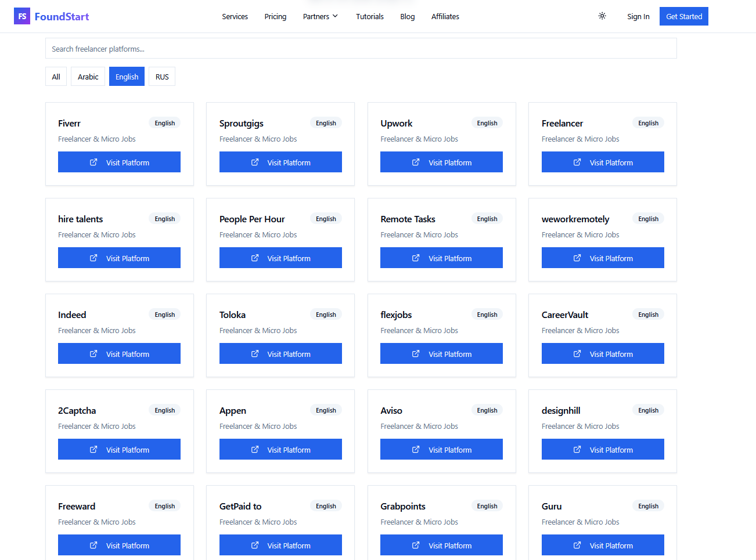The height and width of the screenshot is (560, 756).
Task: Open the Services menu item
Action: (x=235, y=16)
